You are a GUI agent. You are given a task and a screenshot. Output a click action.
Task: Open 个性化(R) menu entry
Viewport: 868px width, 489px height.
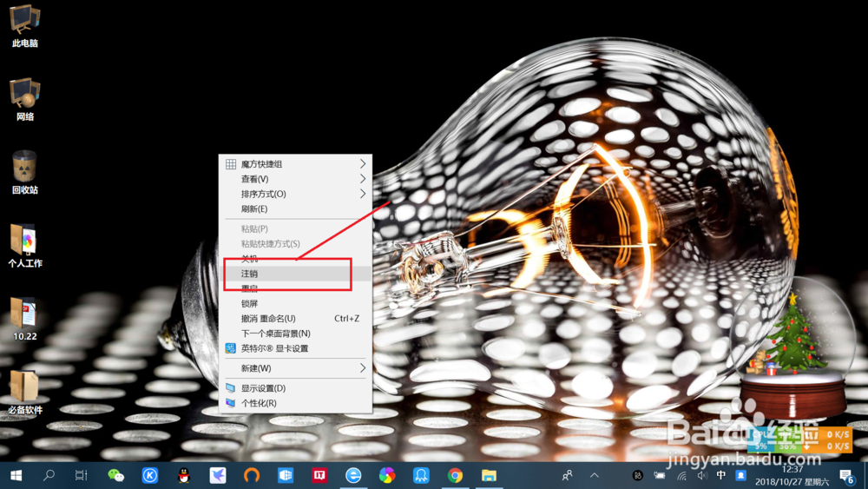coord(296,403)
